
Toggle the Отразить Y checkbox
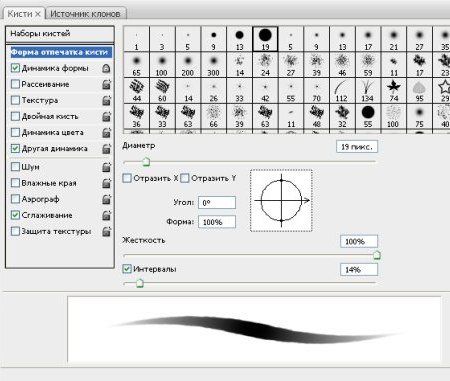(x=184, y=178)
